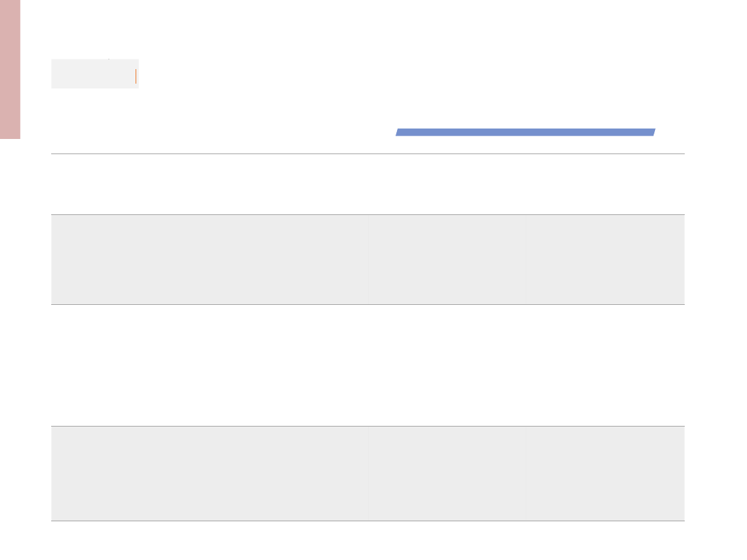Image resolution: width=747 pixels, height=560 pixels.
Task: Select right cell of the lower gray row
Action: pos(606,474)
